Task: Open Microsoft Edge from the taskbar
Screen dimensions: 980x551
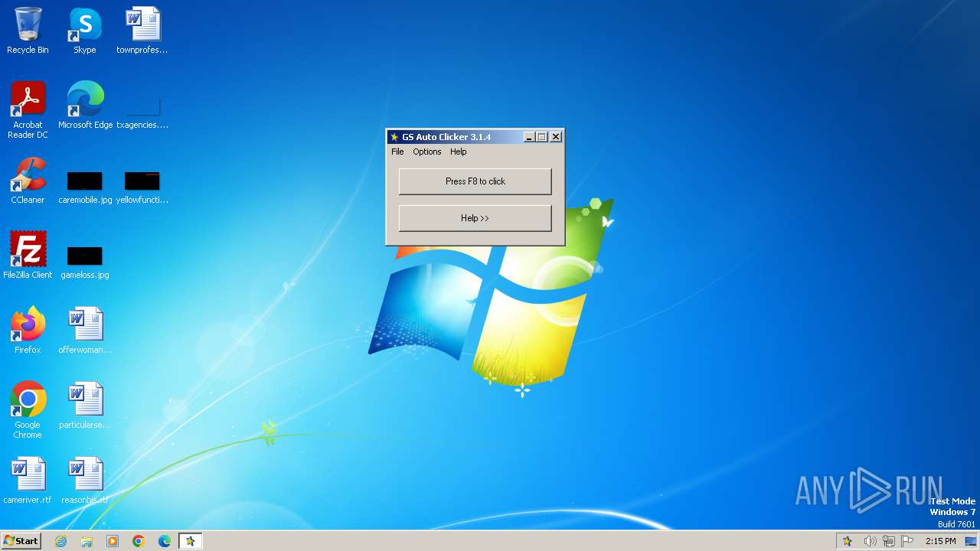Action: 165,541
